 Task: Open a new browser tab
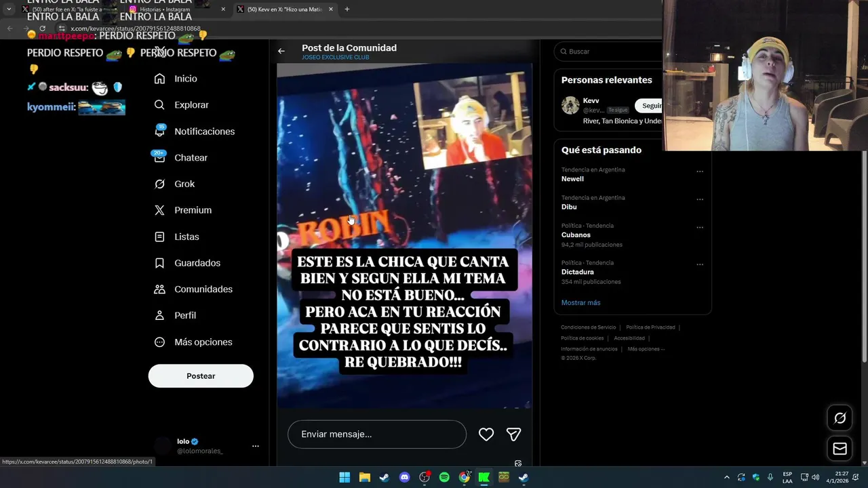[347, 9]
